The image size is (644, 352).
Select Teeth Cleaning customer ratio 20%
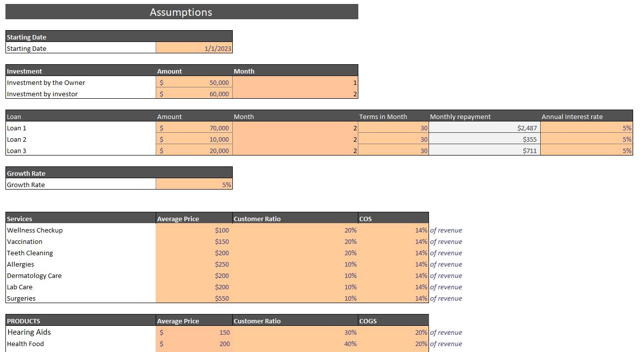coord(295,253)
